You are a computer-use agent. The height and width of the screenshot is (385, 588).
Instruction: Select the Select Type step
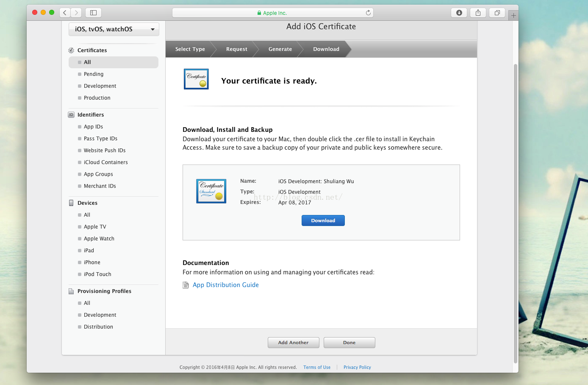tap(190, 49)
